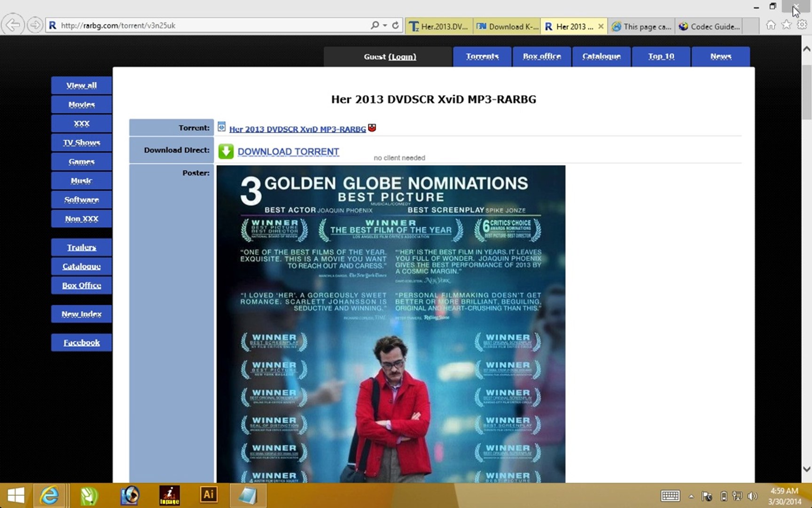This screenshot has height=508, width=812.
Task: Click the Her movie poster image
Action: [x=391, y=324]
